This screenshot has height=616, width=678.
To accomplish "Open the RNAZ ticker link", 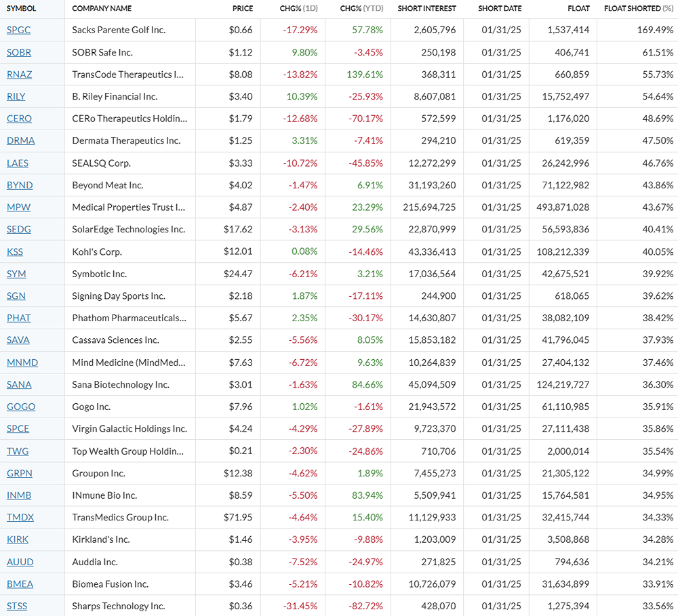I will click(x=20, y=75).
